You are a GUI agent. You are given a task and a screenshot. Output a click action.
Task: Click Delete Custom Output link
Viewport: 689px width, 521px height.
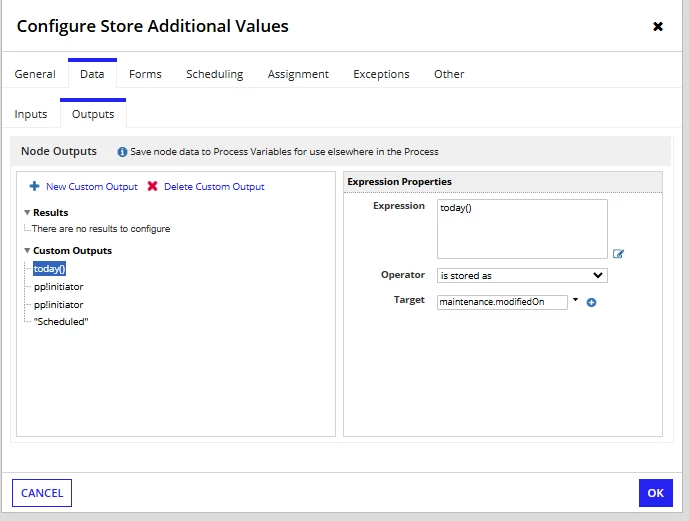tap(214, 187)
